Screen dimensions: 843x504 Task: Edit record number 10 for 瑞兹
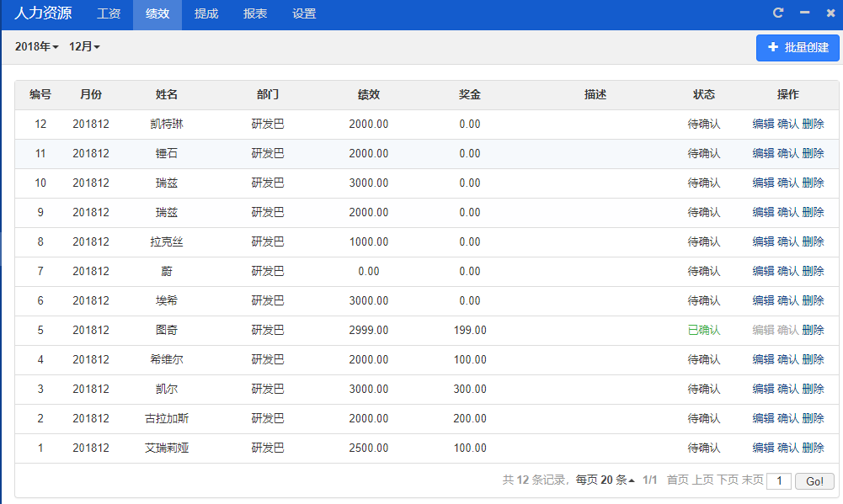(763, 183)
